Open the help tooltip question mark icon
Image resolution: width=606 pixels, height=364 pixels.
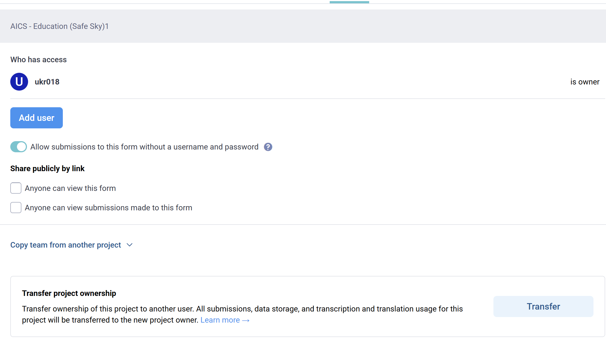click(268, 147)
